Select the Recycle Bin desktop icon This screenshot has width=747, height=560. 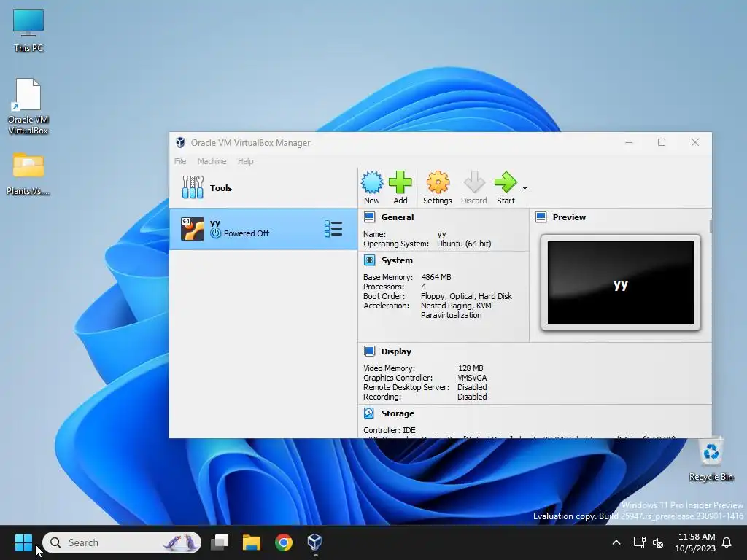pyautogui.click(x=711, y=460)
